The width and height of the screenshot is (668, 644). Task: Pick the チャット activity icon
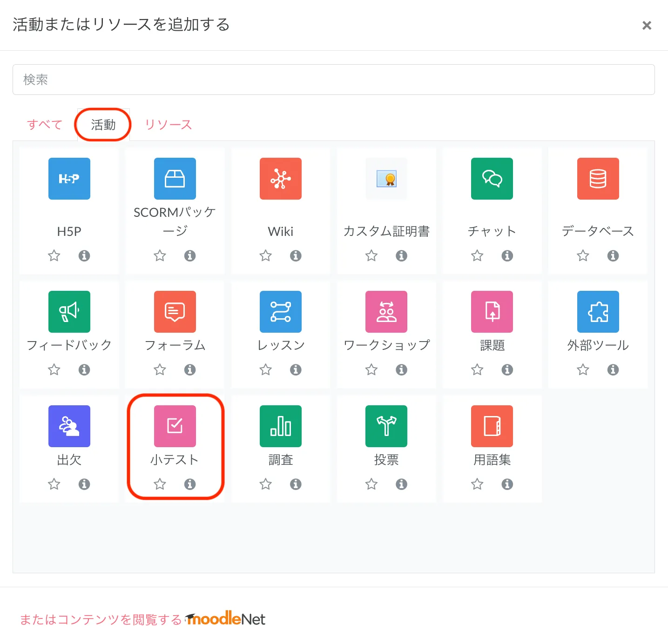tap(492, 179)
